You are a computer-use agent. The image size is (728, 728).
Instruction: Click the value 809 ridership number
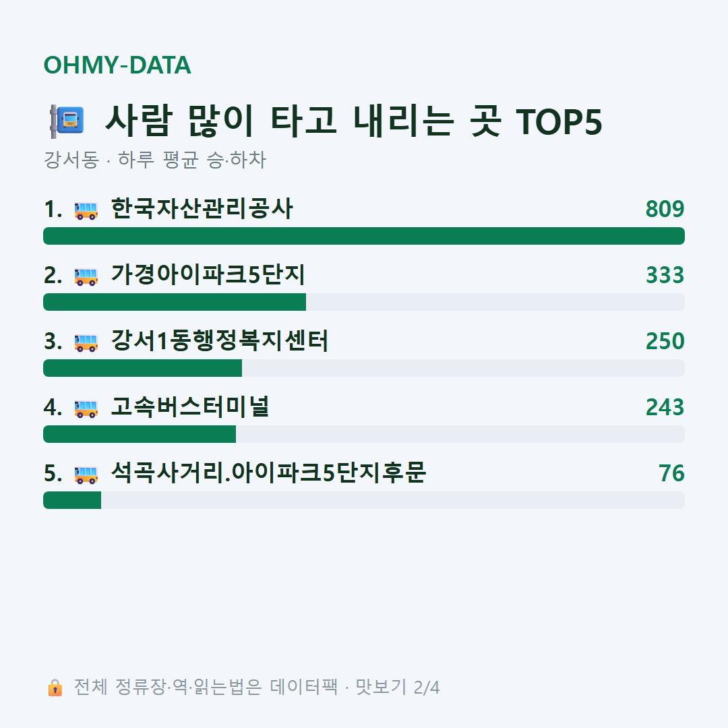coord(665,209)
